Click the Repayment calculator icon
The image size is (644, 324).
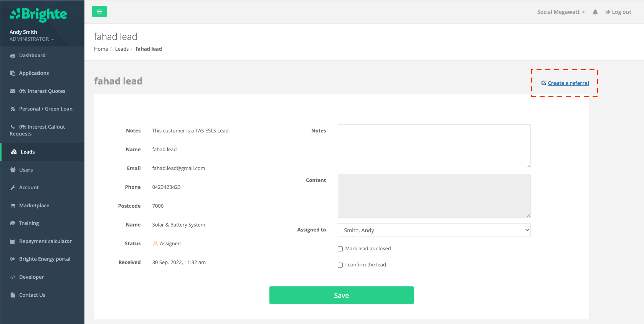(x=13, y=241)
